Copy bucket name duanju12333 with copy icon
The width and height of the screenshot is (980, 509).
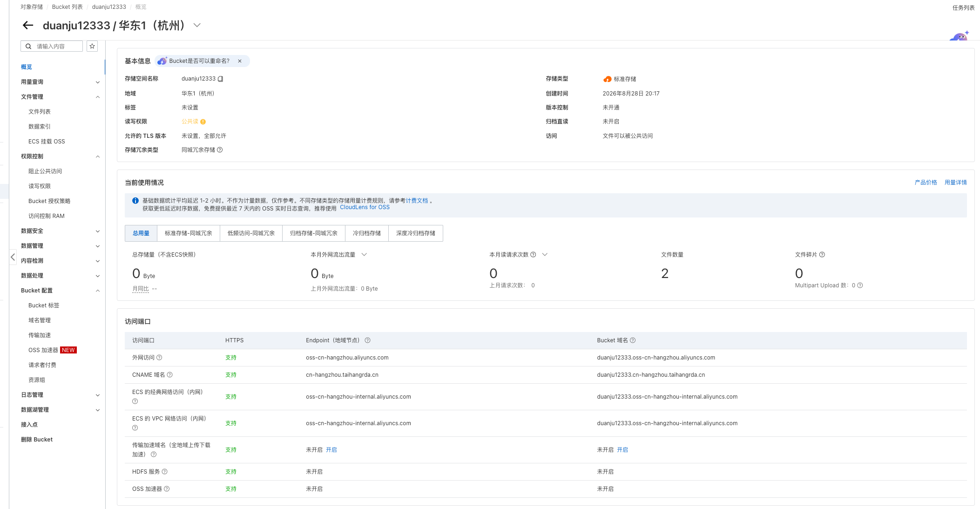(221, 79)
